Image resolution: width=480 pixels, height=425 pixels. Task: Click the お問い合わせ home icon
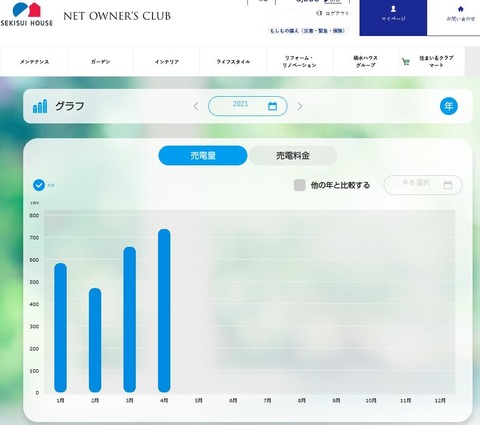pos(461,9)
